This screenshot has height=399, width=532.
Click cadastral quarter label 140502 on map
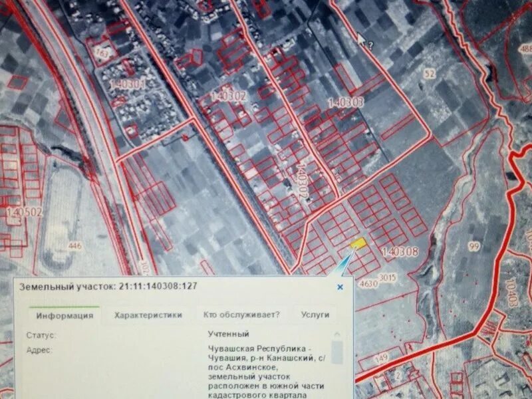tap(24, 212)
